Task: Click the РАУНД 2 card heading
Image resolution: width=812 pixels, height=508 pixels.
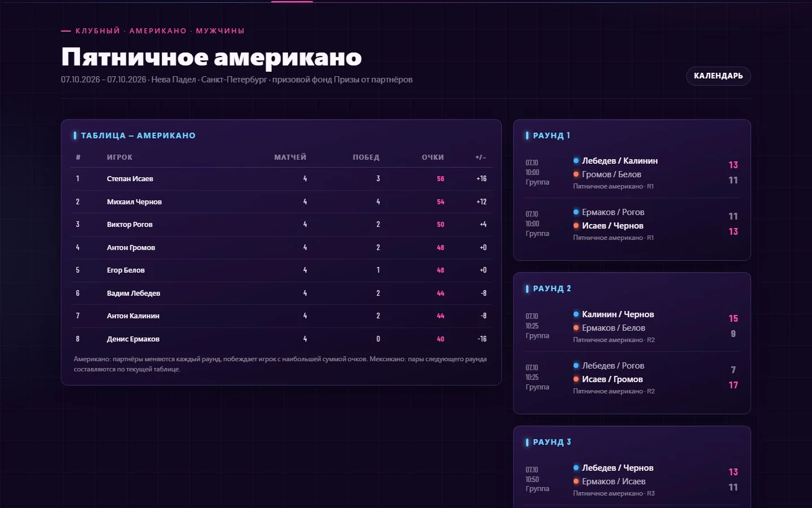Action: 552,288
